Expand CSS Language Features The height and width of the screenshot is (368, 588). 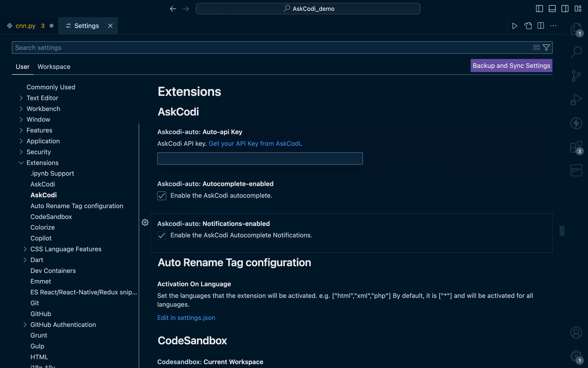25,249
